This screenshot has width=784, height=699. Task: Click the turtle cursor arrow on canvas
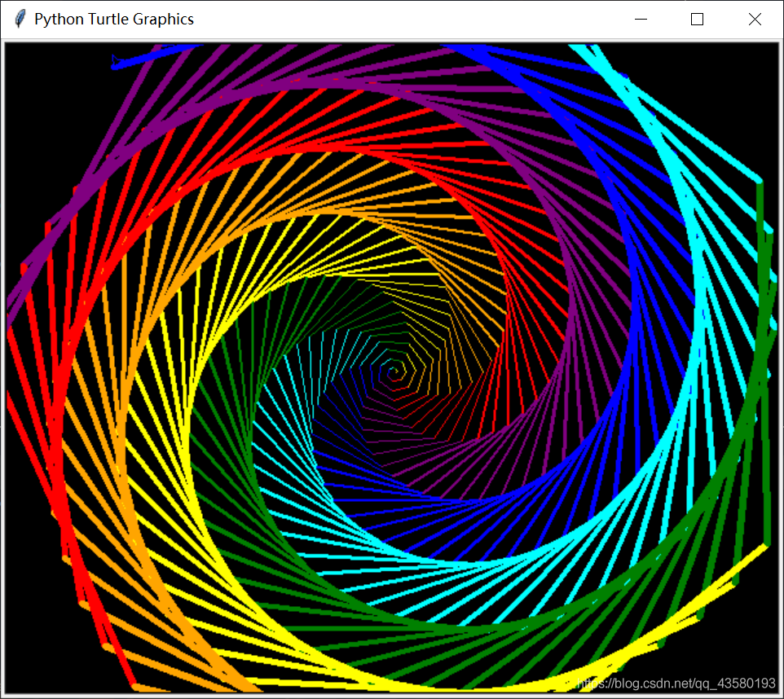click(116, 60)
